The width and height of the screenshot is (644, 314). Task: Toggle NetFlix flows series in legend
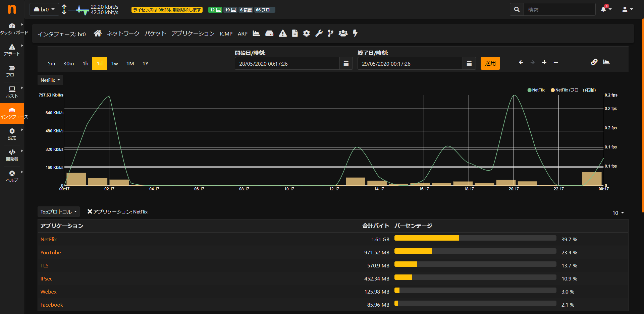[573, 90]
